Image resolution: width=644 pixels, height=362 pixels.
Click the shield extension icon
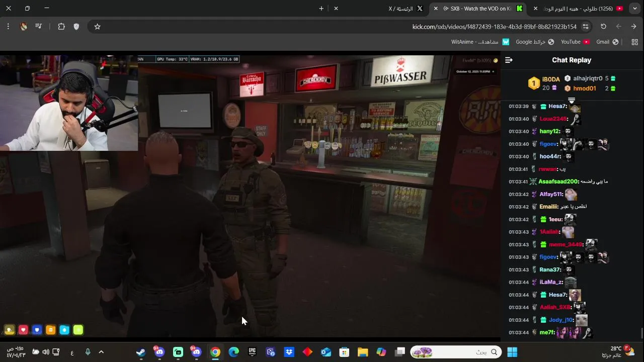76,27
